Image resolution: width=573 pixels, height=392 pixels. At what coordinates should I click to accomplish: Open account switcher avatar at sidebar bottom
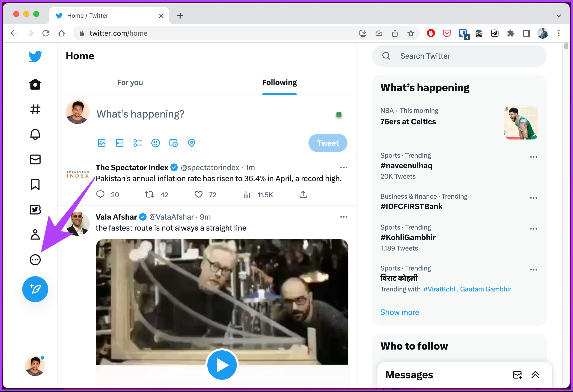[35, 366]
